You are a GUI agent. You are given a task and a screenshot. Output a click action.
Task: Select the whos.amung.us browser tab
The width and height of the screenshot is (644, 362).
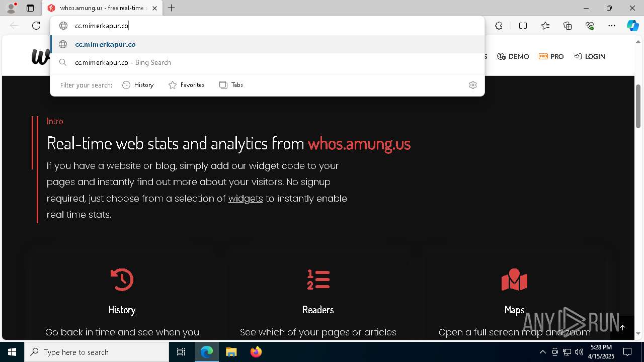click(103, 8)
